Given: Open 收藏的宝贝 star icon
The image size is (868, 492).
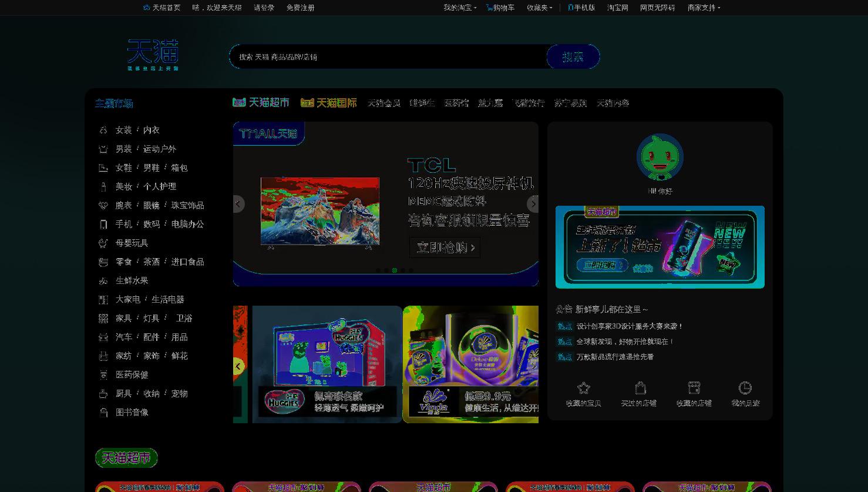Looking at the screenshot, I should 583,388.
